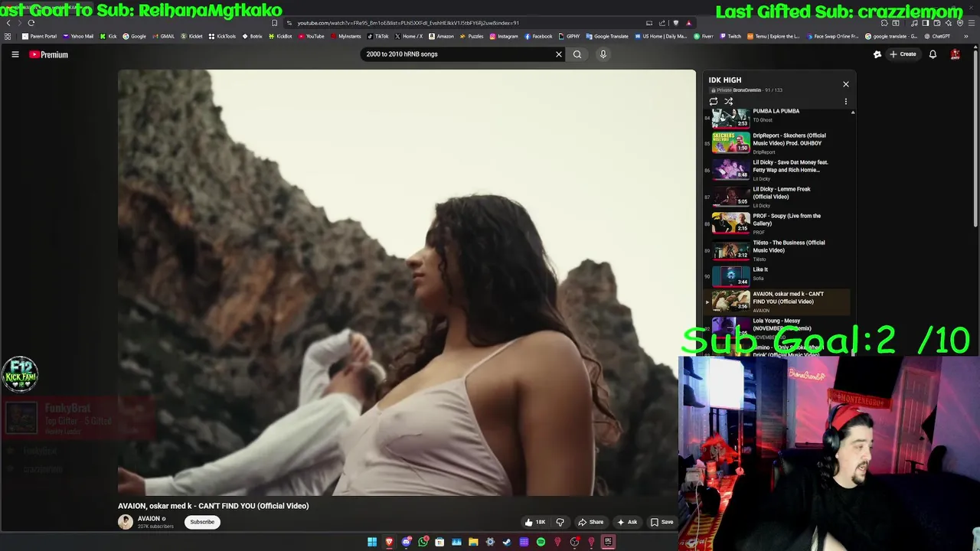980x551 pixels.
Task: Like the video (18K)
Action: 535,522
